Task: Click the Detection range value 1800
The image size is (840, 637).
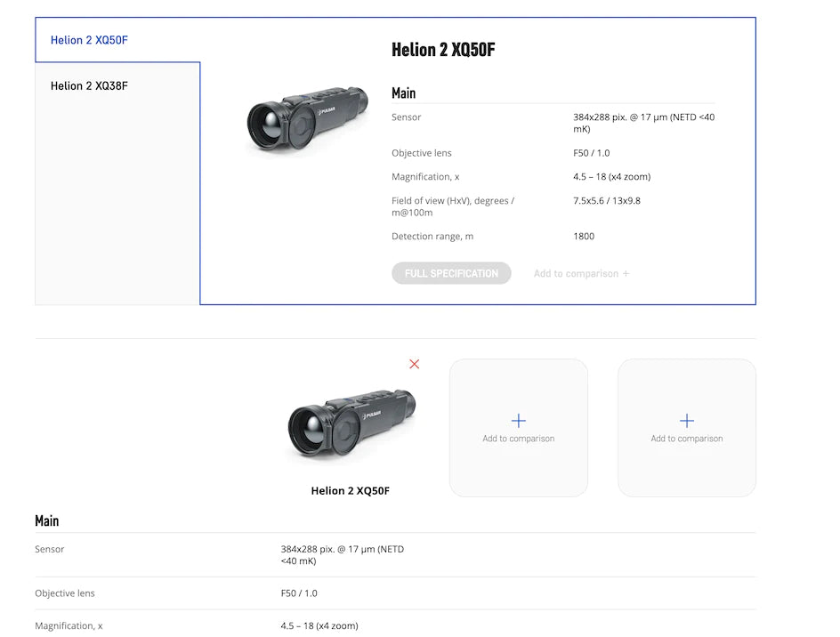Action: pos(584,237)
